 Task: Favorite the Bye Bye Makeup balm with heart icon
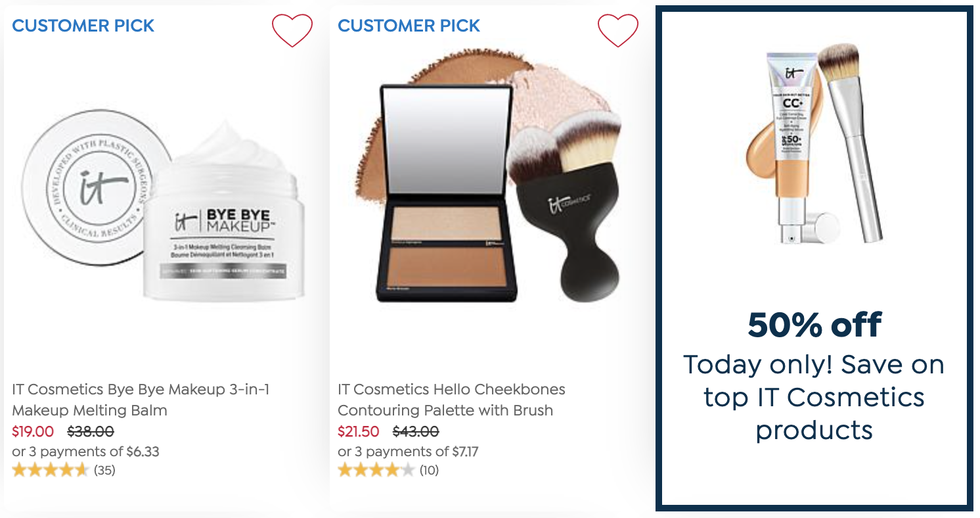pyautogui.click(x=292, y=30)
